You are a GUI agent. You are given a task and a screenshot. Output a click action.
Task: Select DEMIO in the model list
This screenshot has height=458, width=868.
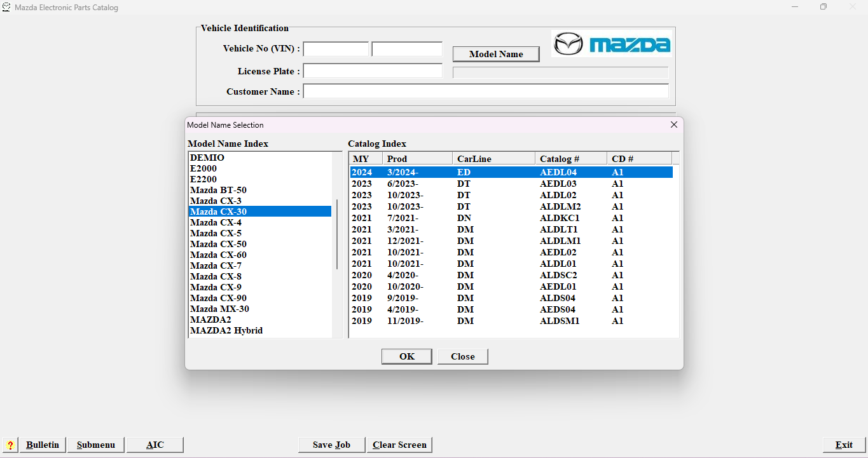point(260,158)
